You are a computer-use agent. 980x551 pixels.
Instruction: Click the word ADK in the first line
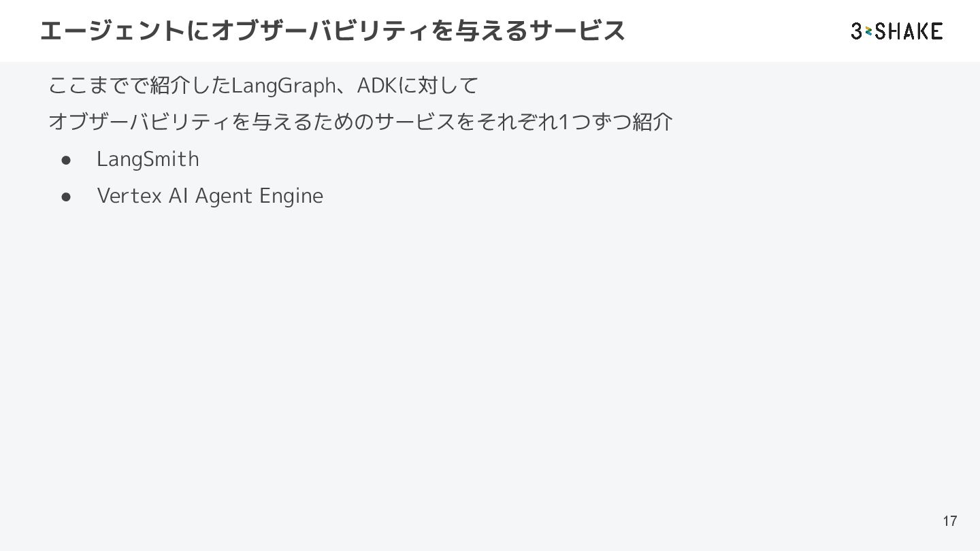tap(373, 86)
